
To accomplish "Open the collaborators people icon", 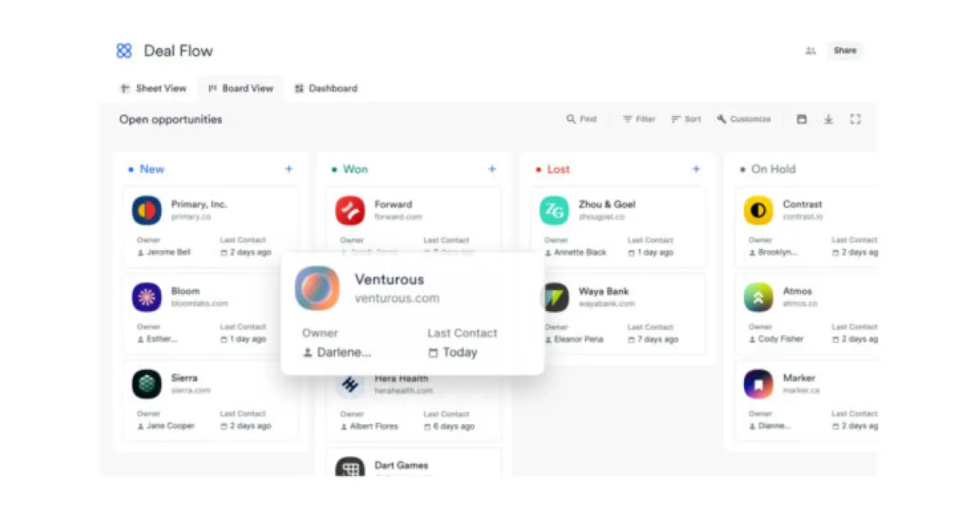I will pyautogui.click(x=810, y=51).
